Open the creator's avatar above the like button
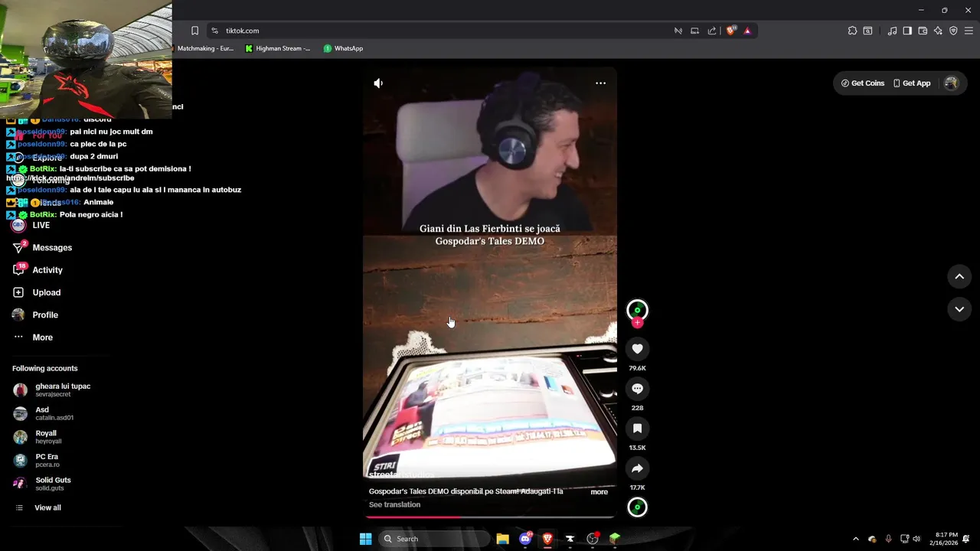Image resolution: width=980 pixels, height=551 pixels. [x=637, y=310]
